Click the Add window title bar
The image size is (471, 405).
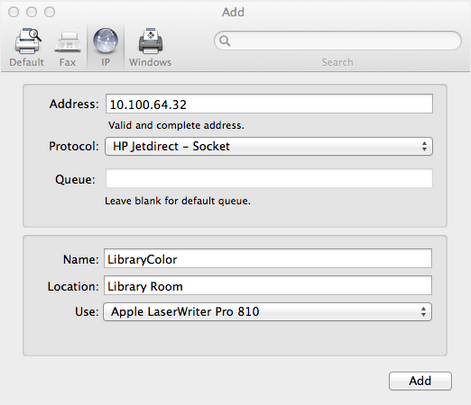pyautogui.click(x=233, y=12)
